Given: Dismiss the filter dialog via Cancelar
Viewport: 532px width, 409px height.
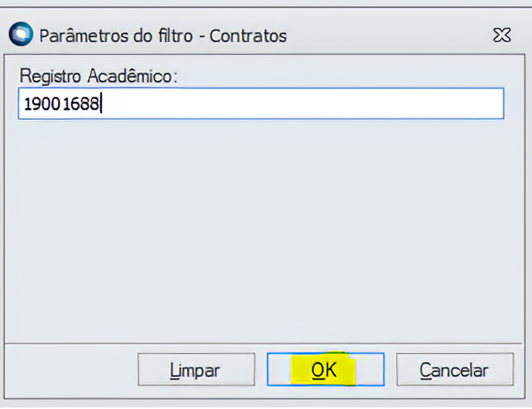Looking at the screenshot, I should [454, 370].
